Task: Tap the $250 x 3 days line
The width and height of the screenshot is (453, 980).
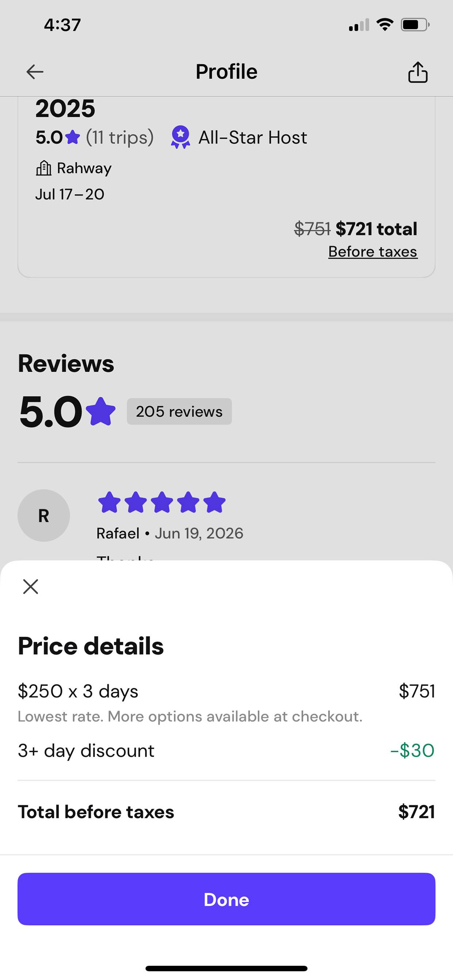Action: [78, 691]
